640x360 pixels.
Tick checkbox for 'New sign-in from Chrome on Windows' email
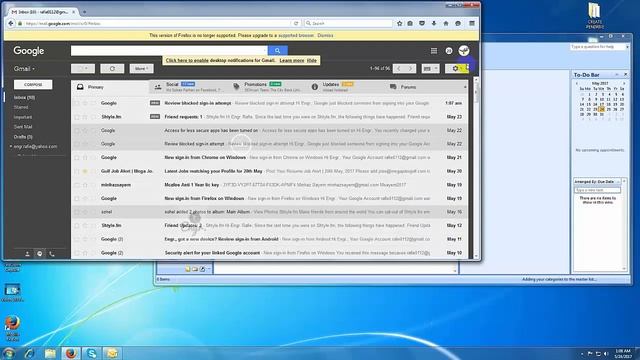(77, 158)
